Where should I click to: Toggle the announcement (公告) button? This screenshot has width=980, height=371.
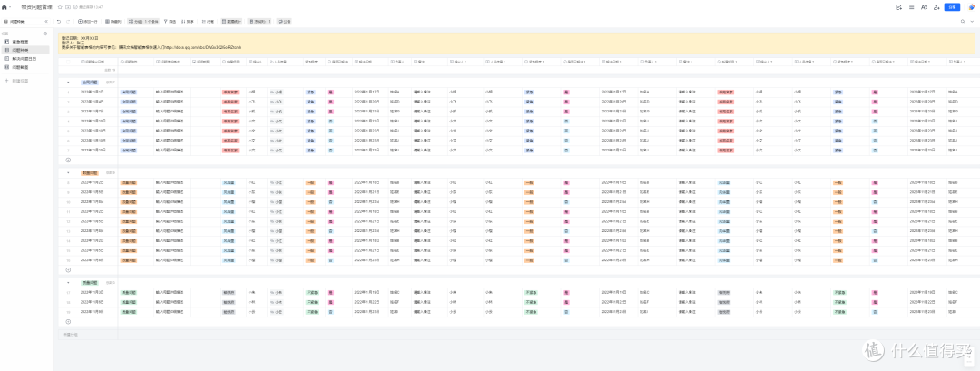coord(284,21)
